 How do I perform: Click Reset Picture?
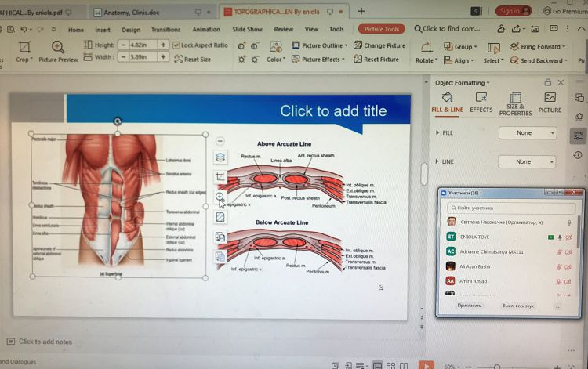376,60
